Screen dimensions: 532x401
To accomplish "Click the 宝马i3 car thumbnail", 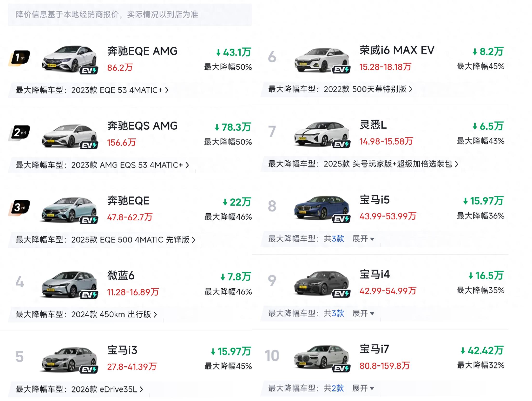I will [x=69, y=359].
